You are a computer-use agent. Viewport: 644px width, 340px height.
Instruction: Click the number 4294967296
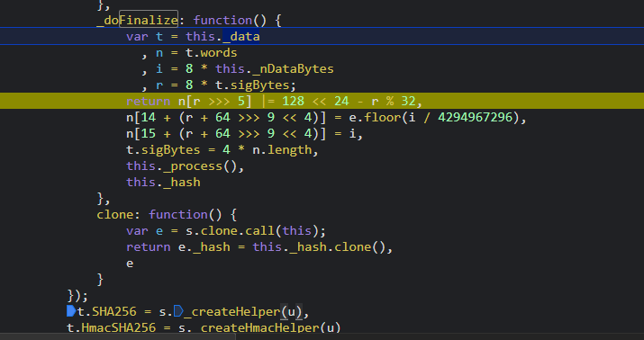tap(476, 117)
